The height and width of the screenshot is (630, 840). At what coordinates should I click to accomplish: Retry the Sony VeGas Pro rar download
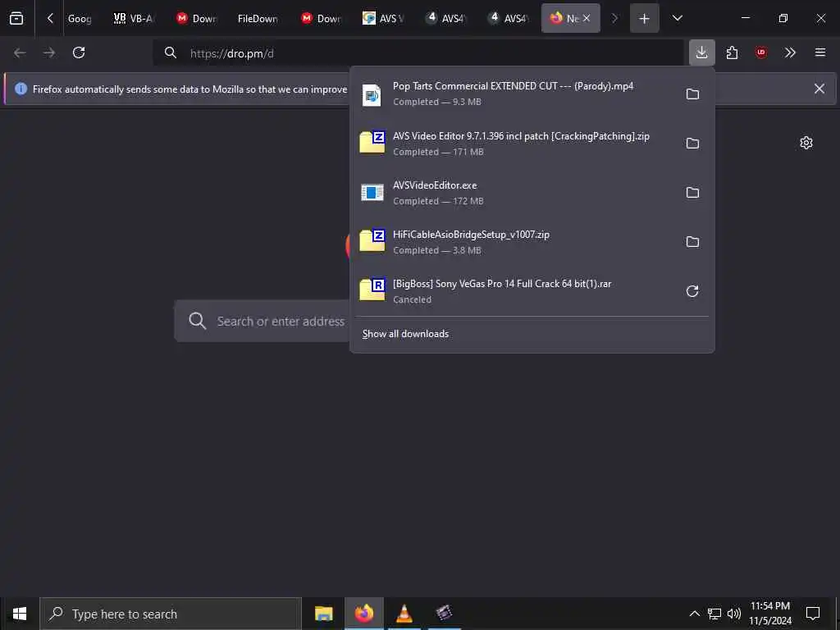692,291
